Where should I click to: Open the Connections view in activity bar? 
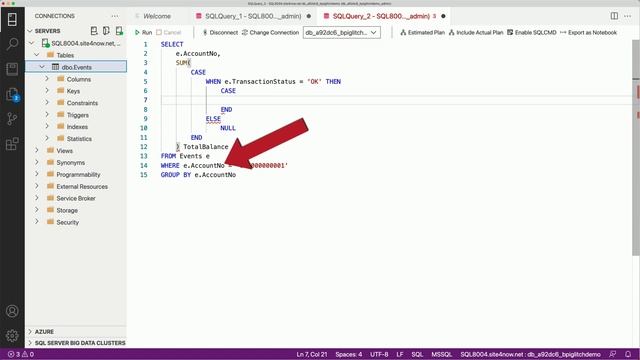[x=12, y=19]
